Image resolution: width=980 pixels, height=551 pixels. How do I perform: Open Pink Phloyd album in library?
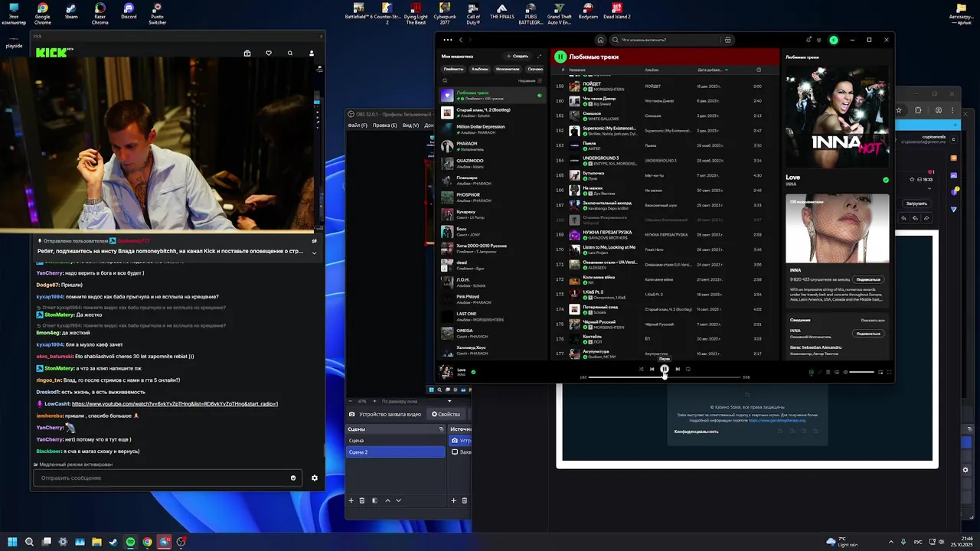tap(491, 299)
